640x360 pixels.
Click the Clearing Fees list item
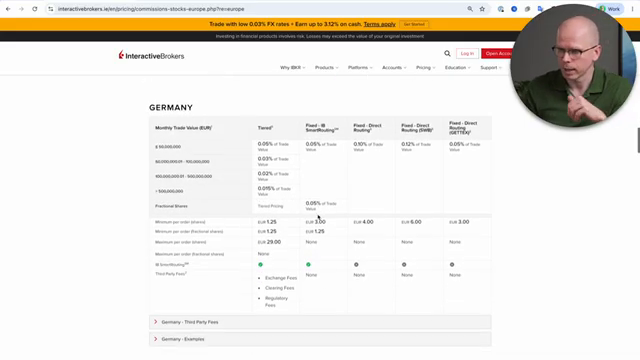[x=280, y=288]
